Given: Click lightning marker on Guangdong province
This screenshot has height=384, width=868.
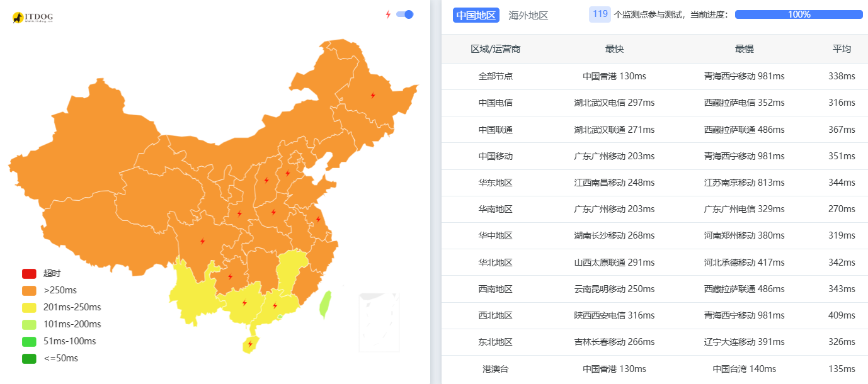Looking at the screenshot, I should (x=275, y=306).
